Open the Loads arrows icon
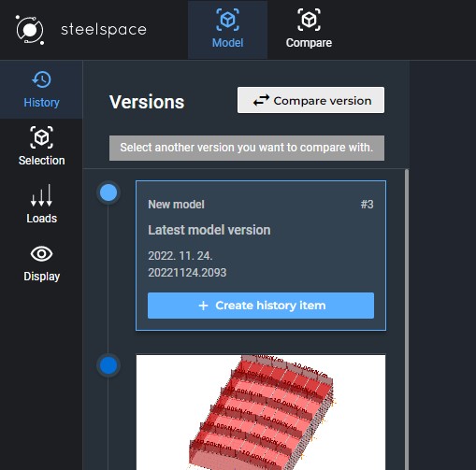The image size is (476, 470). 41,195
